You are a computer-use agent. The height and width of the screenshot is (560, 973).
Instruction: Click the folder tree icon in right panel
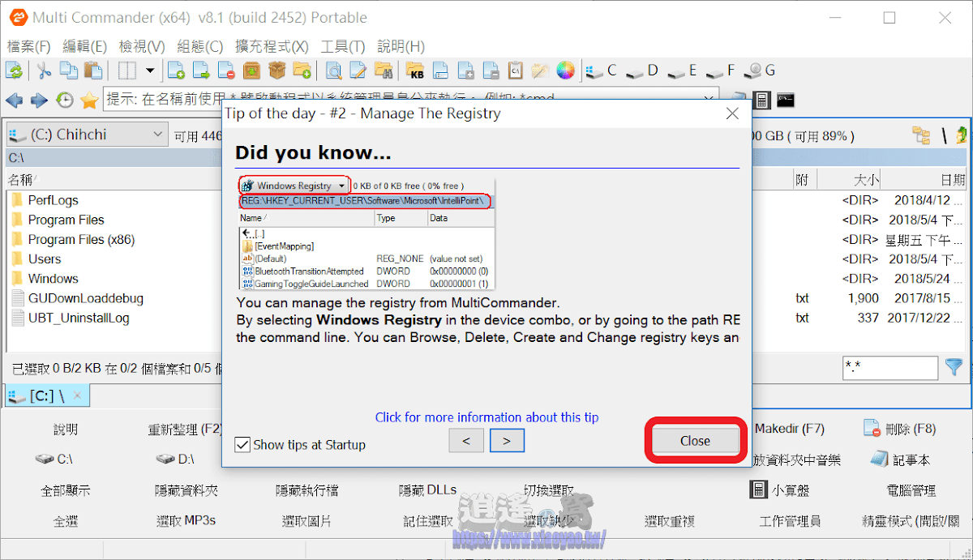(921, 135)
